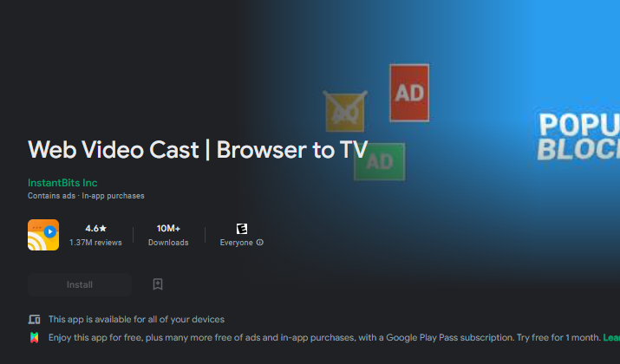
Task: Open the InstantBits Inc developer page
Action: click(62, 183)
